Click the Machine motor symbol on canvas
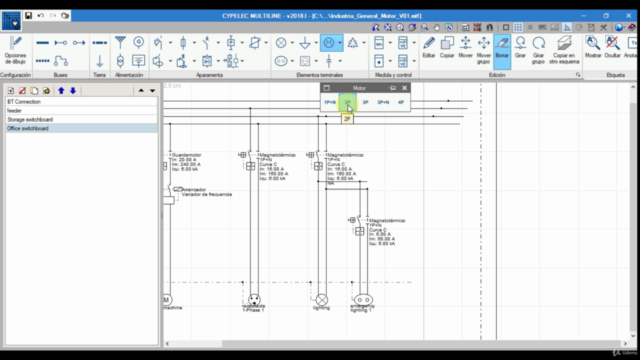The width and height of the screenshot is (640, 360). pyautogui.click(x=167, y=300)
